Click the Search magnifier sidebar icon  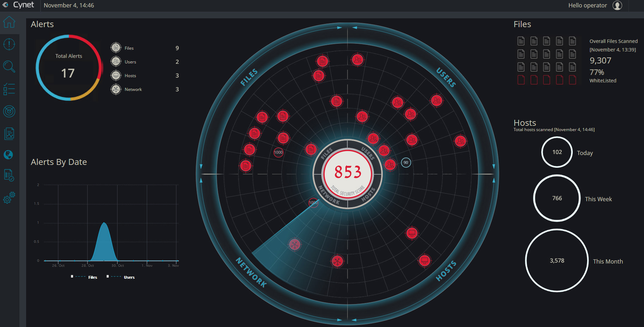coord(9,67)
